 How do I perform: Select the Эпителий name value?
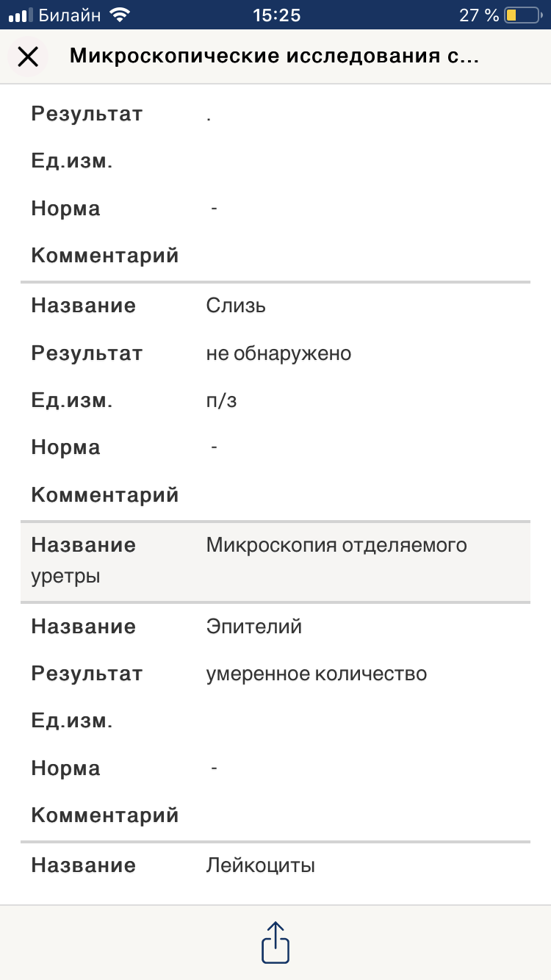point(254,627)
